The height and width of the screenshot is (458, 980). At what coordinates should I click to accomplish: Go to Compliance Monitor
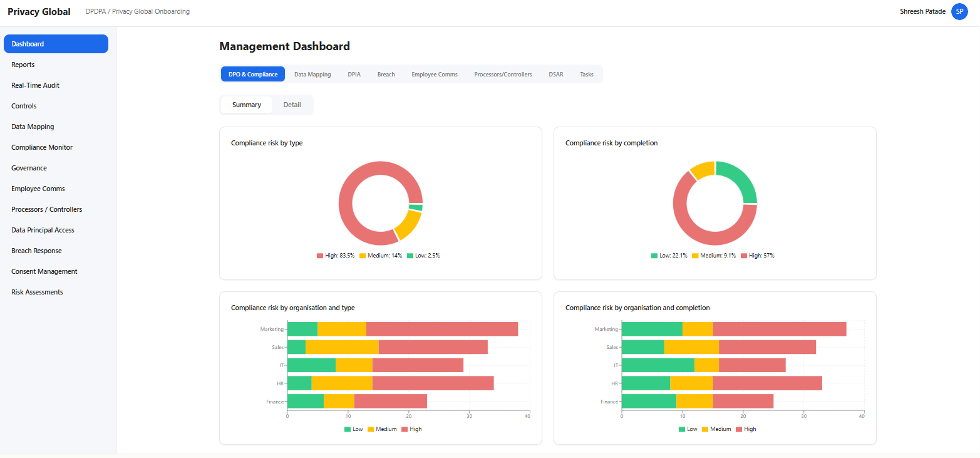tap(41, 147)
